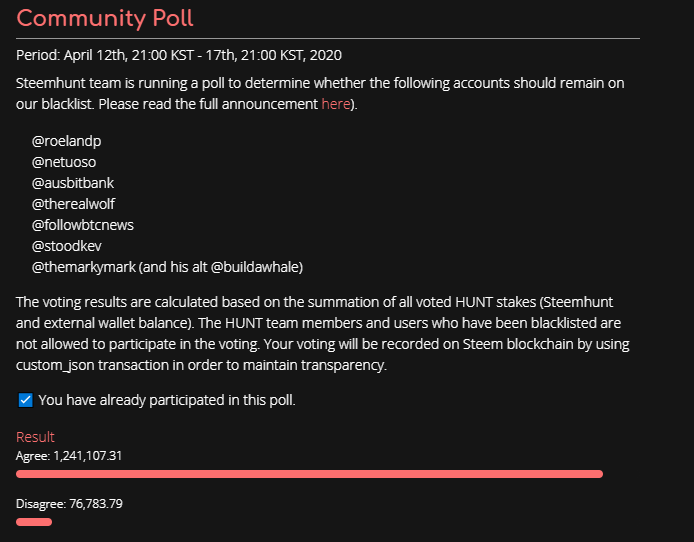Open the full announcement 'here' link
This screenshot has height=542, width=694.
pos(336,104)
